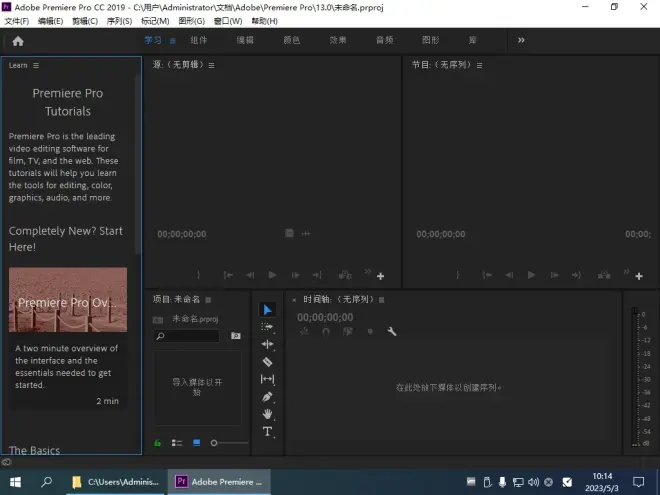Select the Track Select Forward tool
Viewport: 660px width, 495px height.
267,327
